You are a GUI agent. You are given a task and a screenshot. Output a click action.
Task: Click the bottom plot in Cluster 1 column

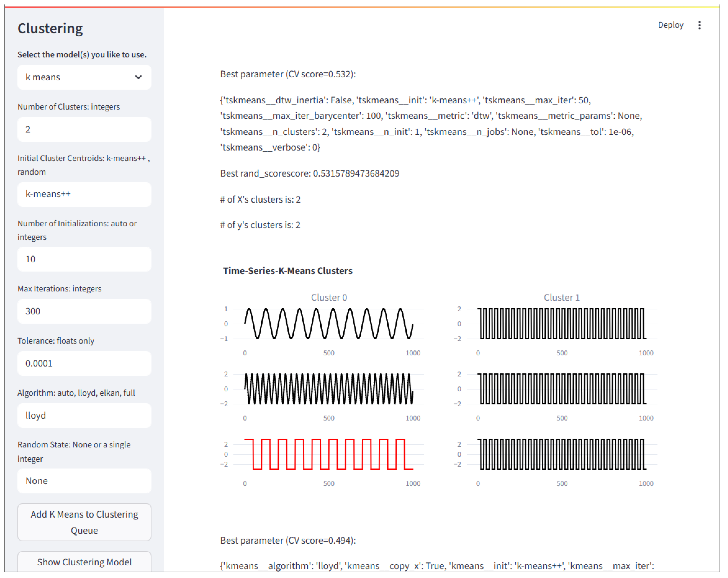[x=562, y=454]
